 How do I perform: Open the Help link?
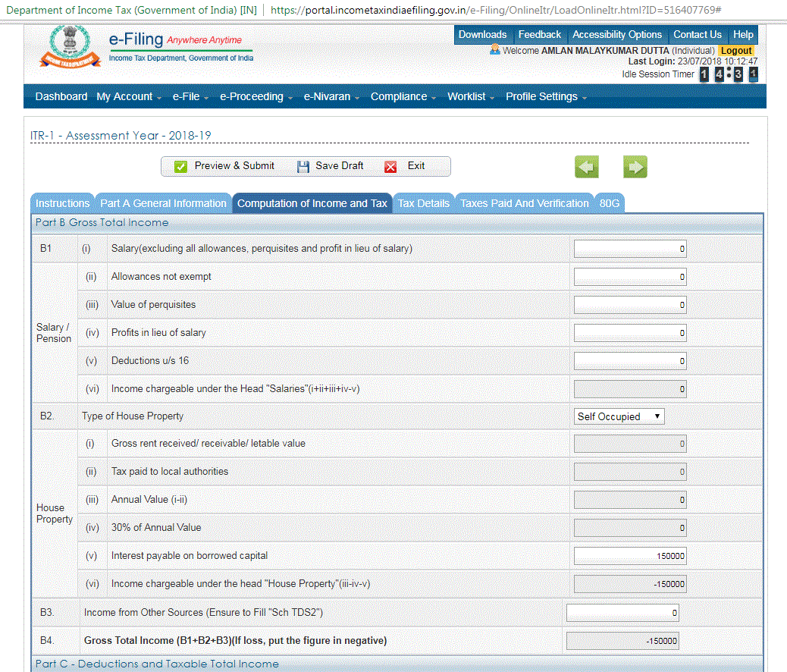pyautogui.click(x=743, y=35)
